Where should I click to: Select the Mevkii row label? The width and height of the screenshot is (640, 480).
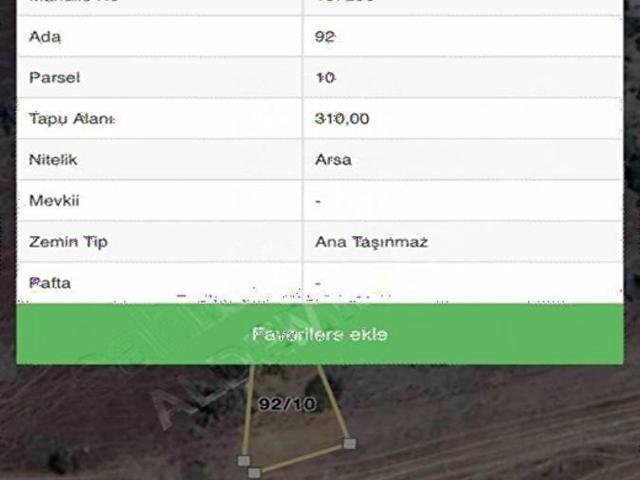tap(54, 201)
